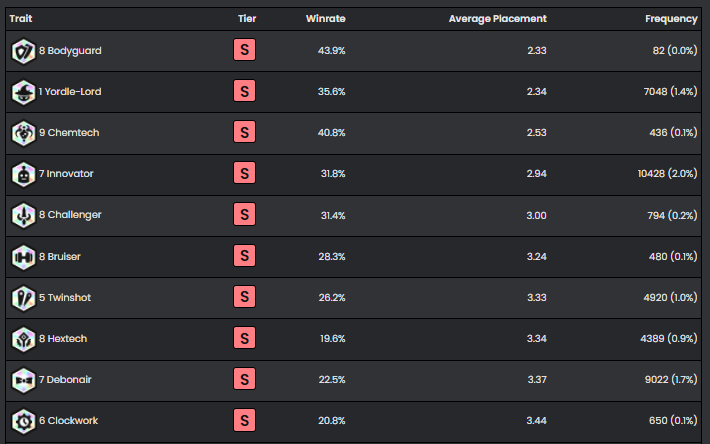The image size is (710, 444).
Task: Sort by Average Placement column header
Action: (x=497, y=18)
